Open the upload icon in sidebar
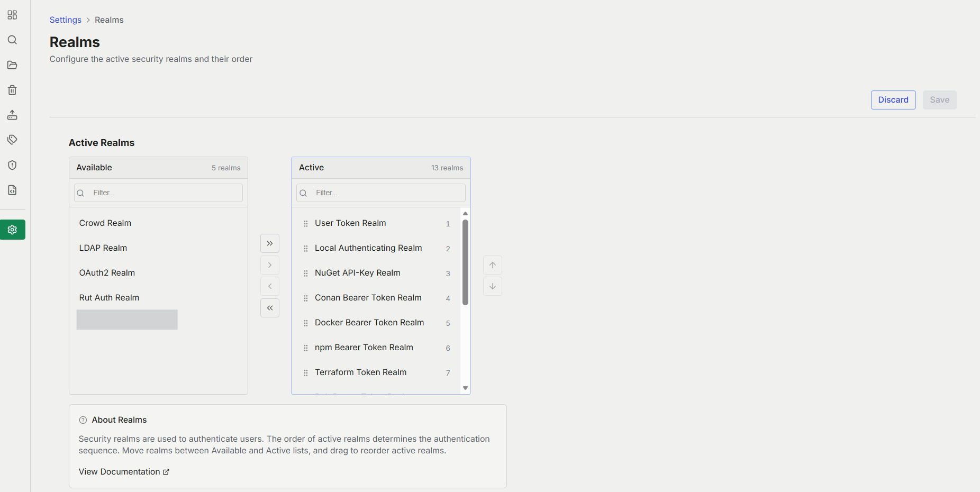The image size is (980, 492). pyautogui.click(x=12, y=115)
